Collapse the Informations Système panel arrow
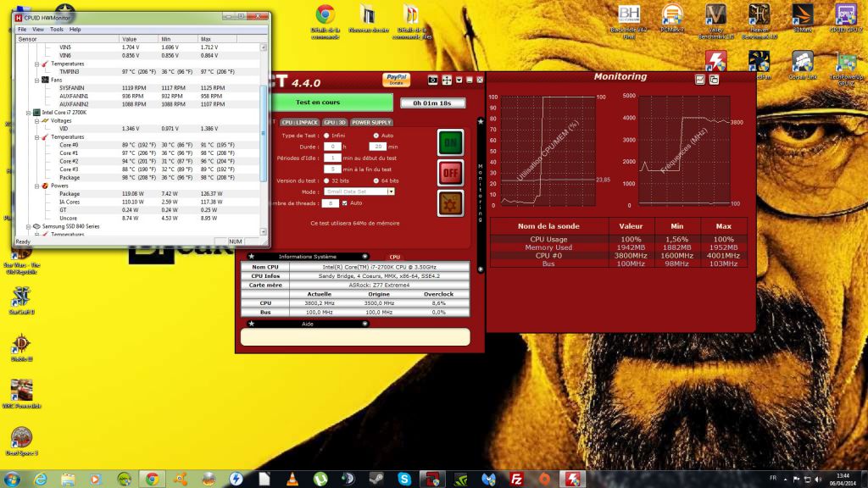Image resolution: width=868 pixels, height=488 pixels. pyautogui.click(x=364, y=257)
